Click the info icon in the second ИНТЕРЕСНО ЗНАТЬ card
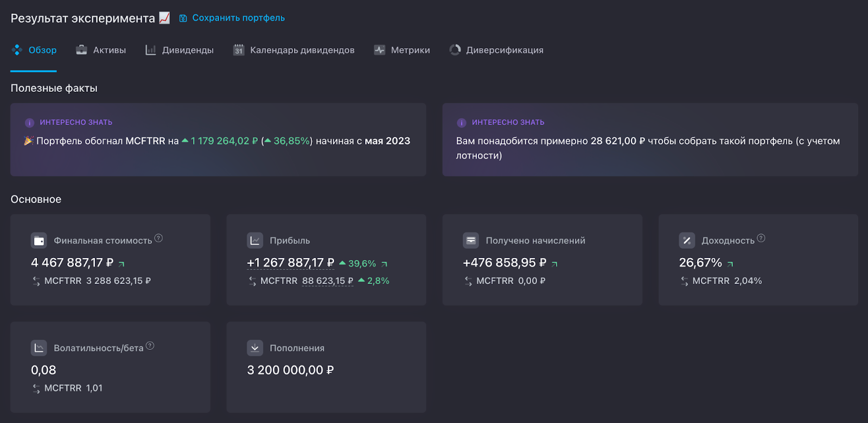 pos(462,123)
